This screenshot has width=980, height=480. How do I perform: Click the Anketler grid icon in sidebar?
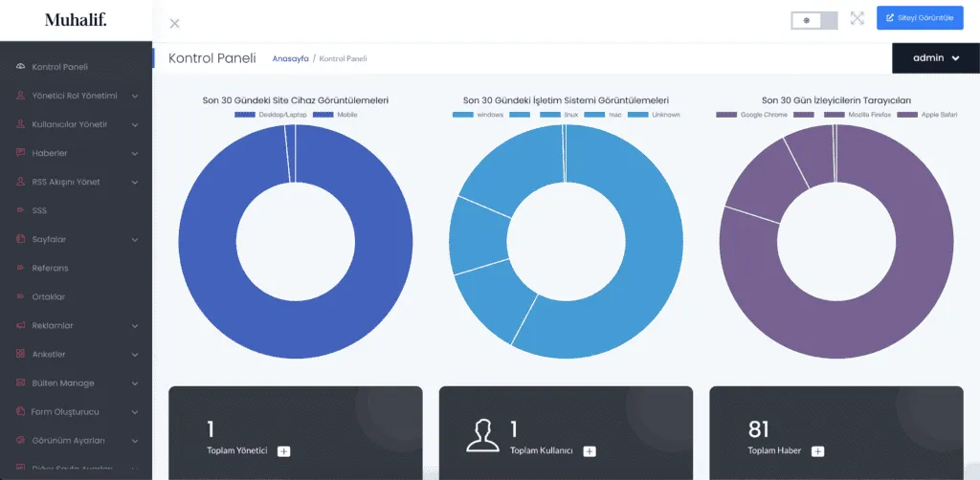pos(21,354)
